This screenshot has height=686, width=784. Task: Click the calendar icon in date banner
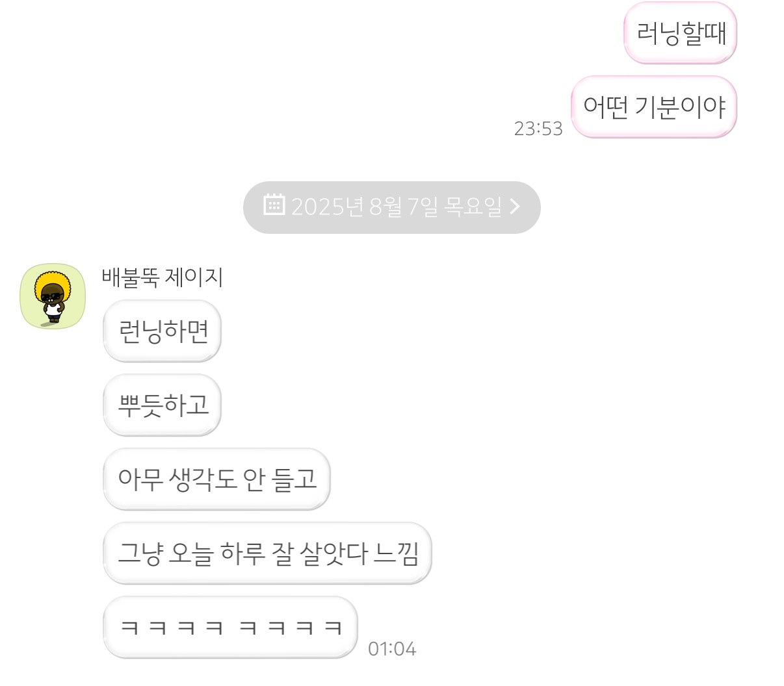tap(274, 205)
